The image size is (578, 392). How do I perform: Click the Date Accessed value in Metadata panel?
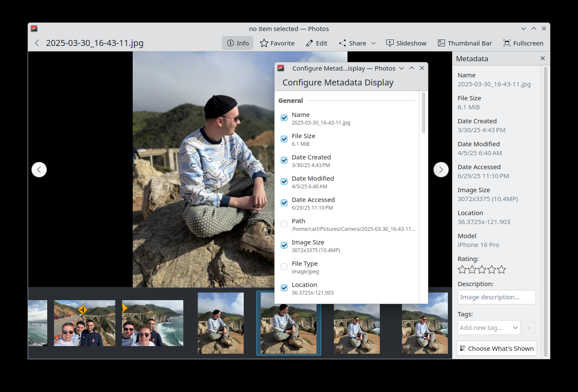[x=483, y=176]
